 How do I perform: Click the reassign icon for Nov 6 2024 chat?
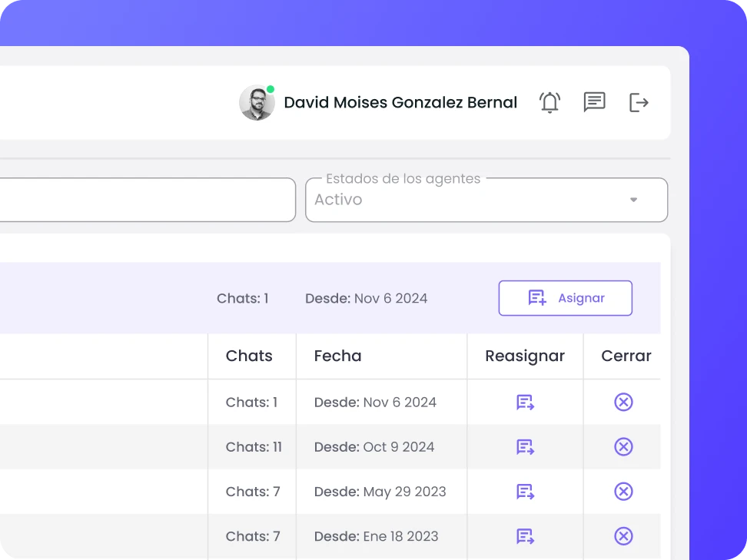tap(525, 402)
